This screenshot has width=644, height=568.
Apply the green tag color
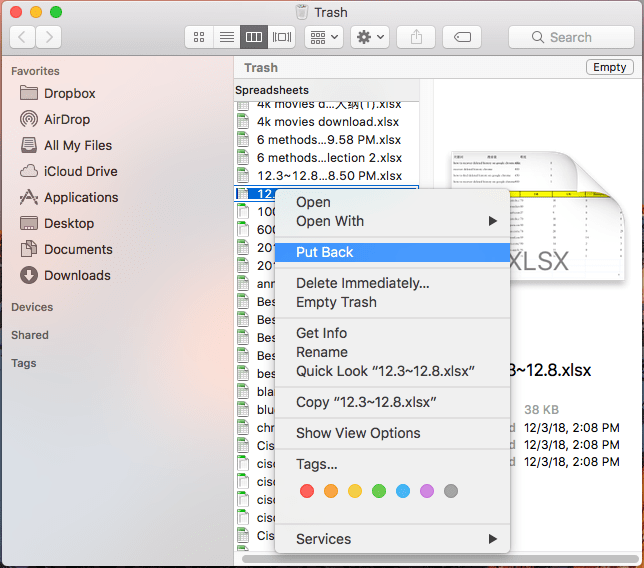pyautogui.click(x=379, y=491)
